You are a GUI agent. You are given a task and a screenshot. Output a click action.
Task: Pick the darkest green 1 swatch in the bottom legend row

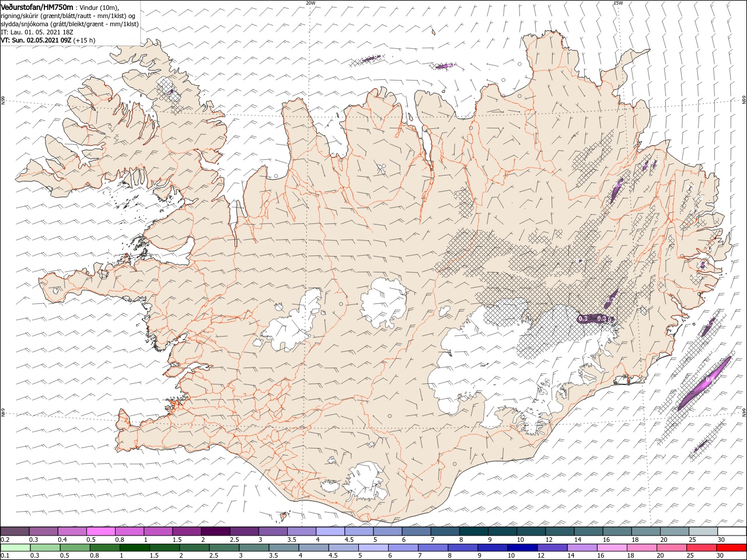(135, 548)
